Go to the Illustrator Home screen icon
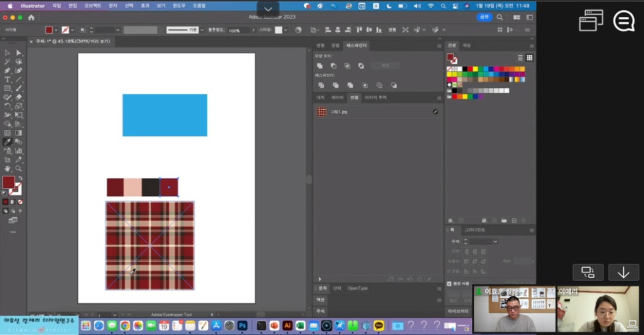This screenshot has width=644, height=335. pos(31,17)
